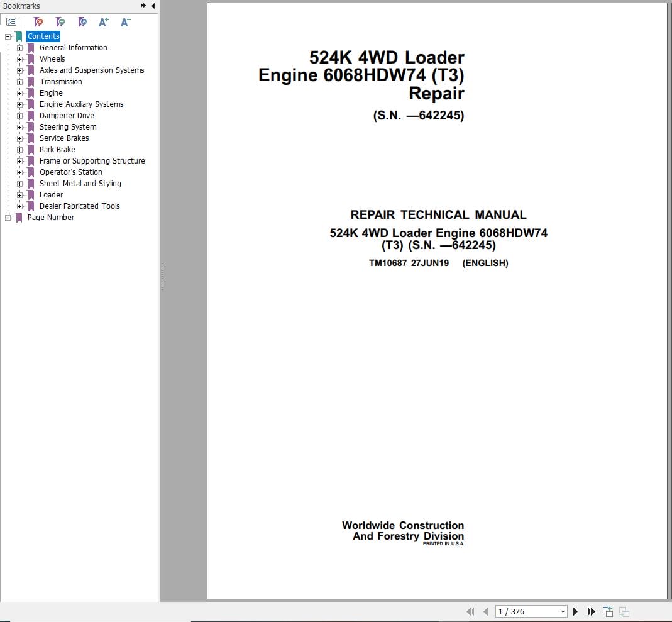Image resolution: width=672 pixels, height=622 pixels.
Task: Expand the Dampener Drive bookmark
Action: pos(19,116)
